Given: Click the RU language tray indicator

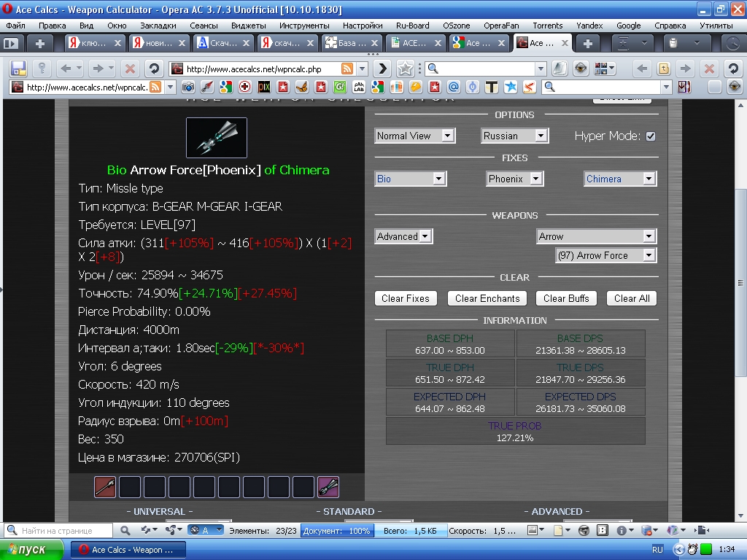Looking at the screenshot, I should [657, 550].
